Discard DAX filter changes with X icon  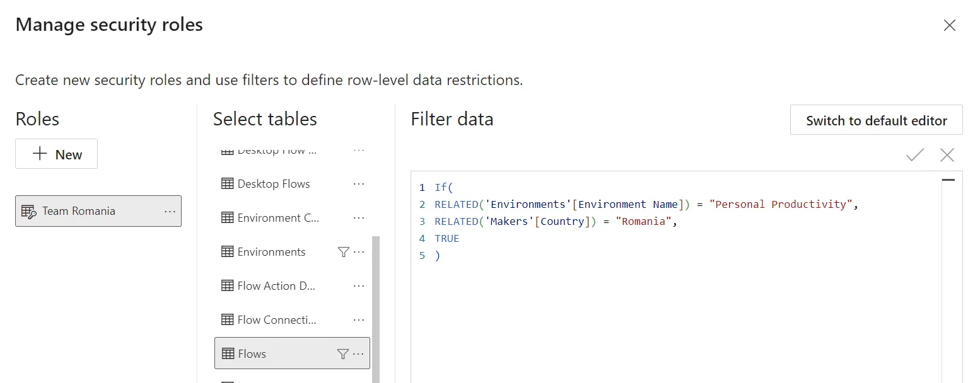947,155
